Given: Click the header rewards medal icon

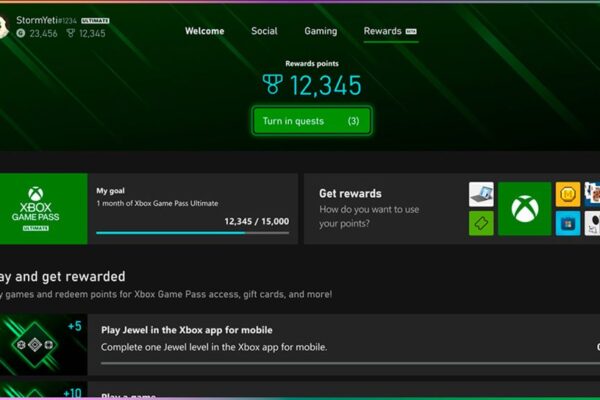Looking at the screenshot, I should 70,33.
